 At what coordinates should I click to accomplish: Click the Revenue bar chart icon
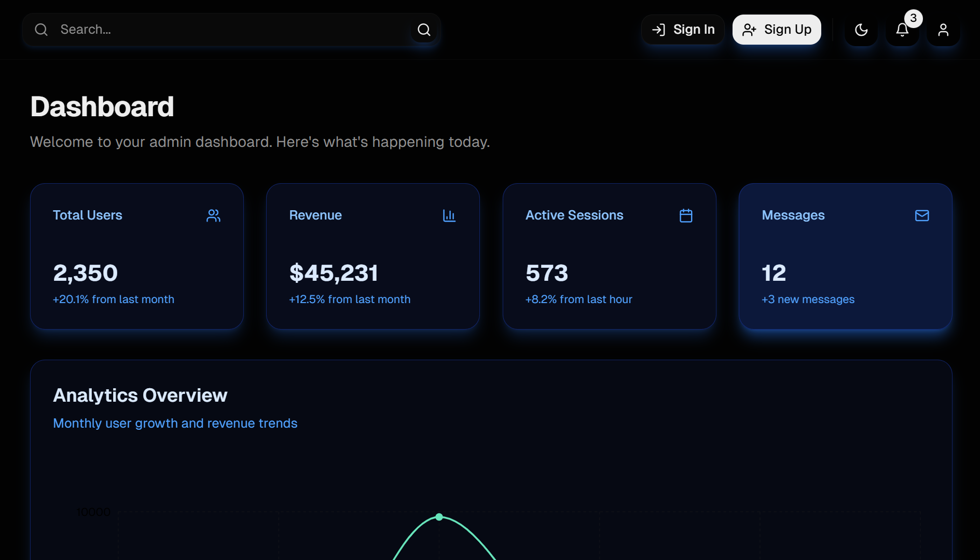[x=449, y=215]
